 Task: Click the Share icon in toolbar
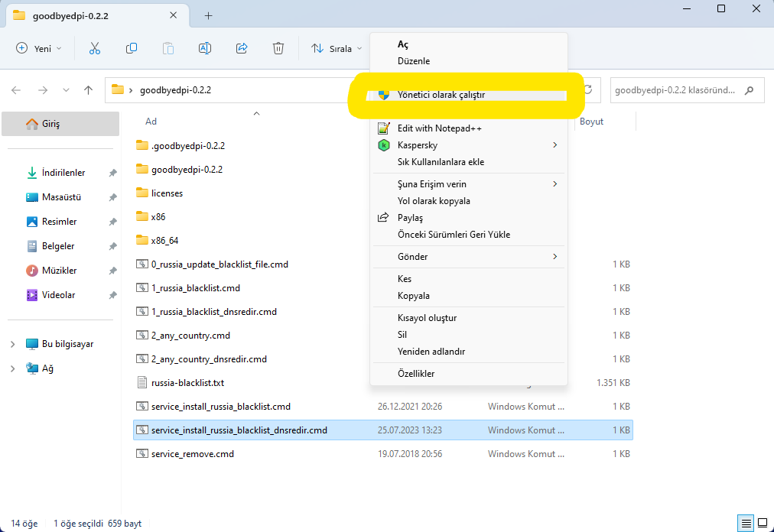[242, 48]
